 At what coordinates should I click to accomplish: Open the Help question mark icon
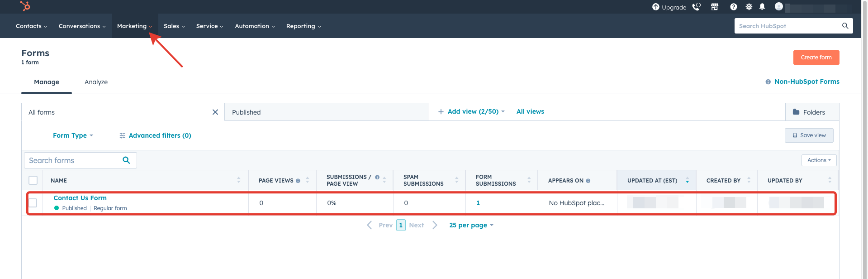click(734, 7)
